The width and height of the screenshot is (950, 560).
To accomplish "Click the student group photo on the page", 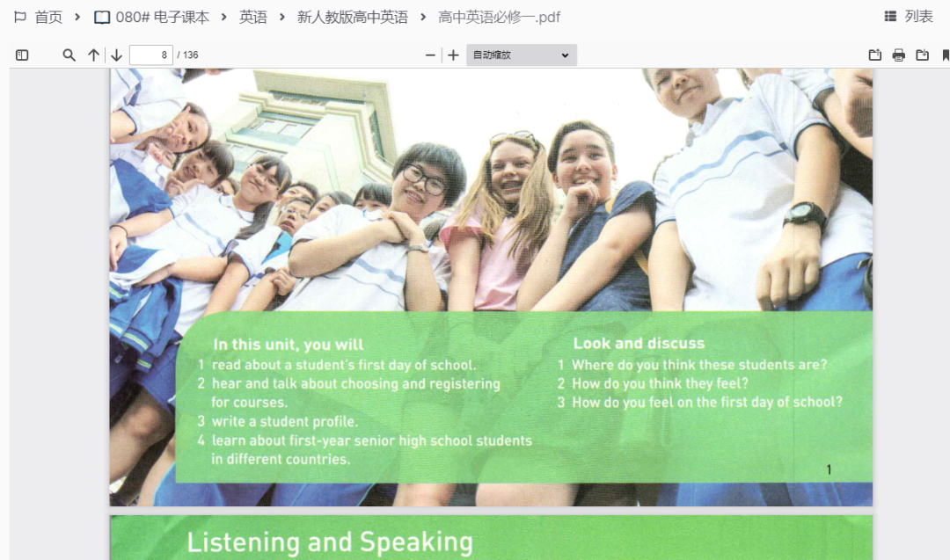I will 491,193.
